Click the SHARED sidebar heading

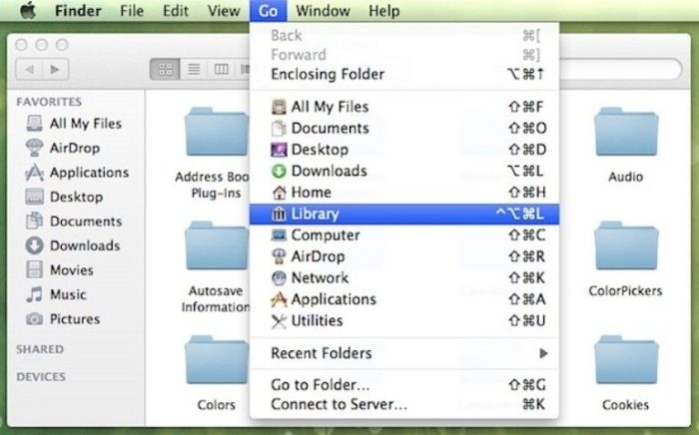pos(40,349)
